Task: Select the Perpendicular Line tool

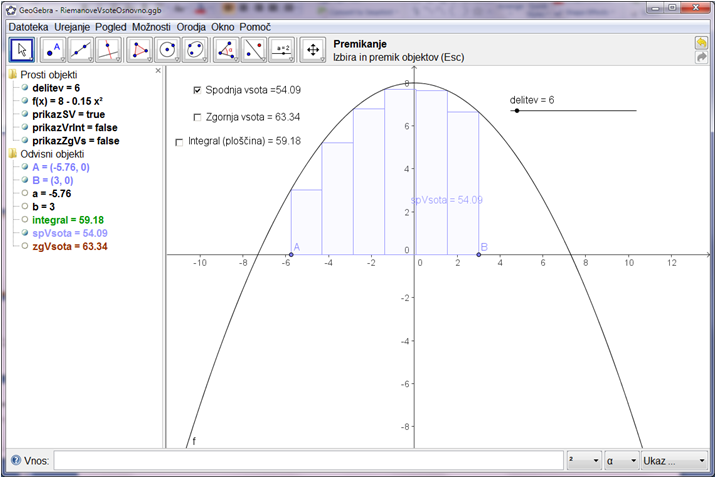Action: click(109, 50)
